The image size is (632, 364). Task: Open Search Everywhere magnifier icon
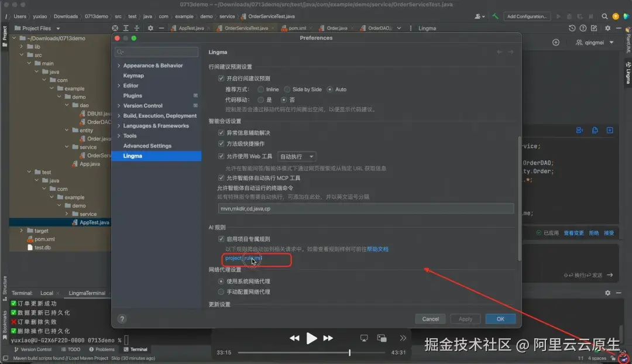(604, 16)
